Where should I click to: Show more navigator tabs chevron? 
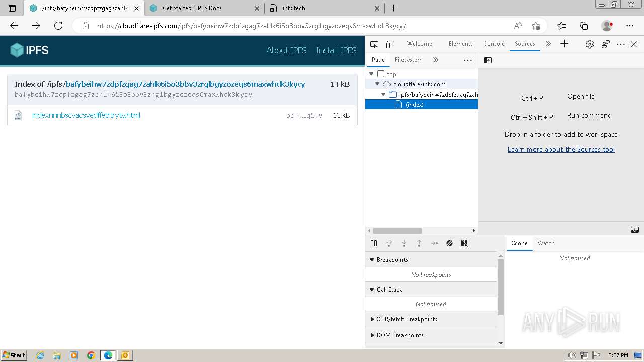pos(436,60)
